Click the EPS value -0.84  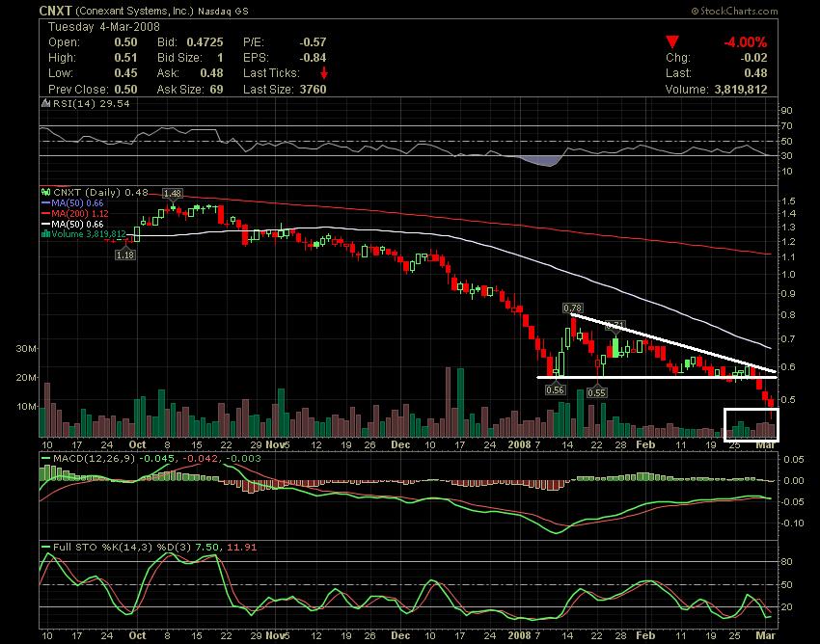[313, 58]
